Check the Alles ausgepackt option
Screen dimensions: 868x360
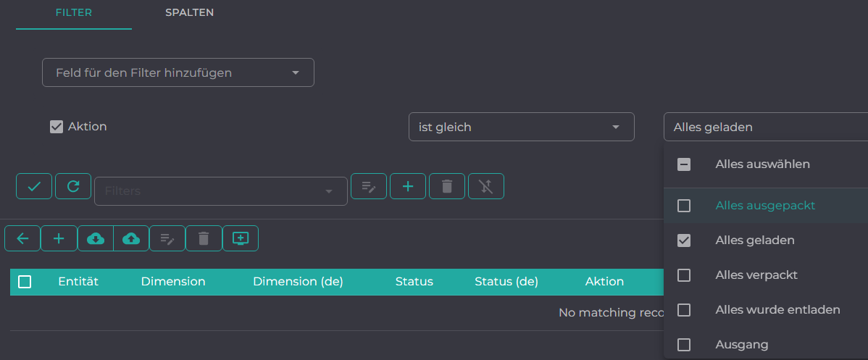tap(684, 206)
